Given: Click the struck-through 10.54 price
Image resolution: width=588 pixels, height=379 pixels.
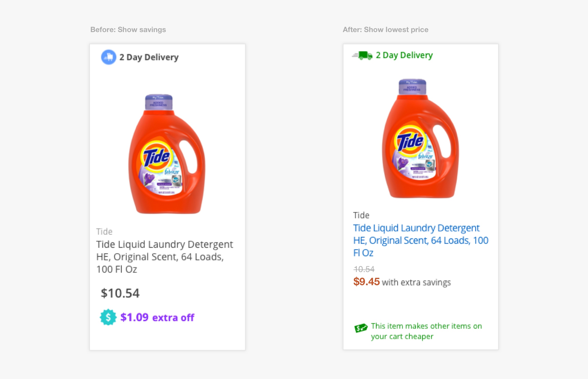Looking at the screenshot, I should [x=364, y=269].
